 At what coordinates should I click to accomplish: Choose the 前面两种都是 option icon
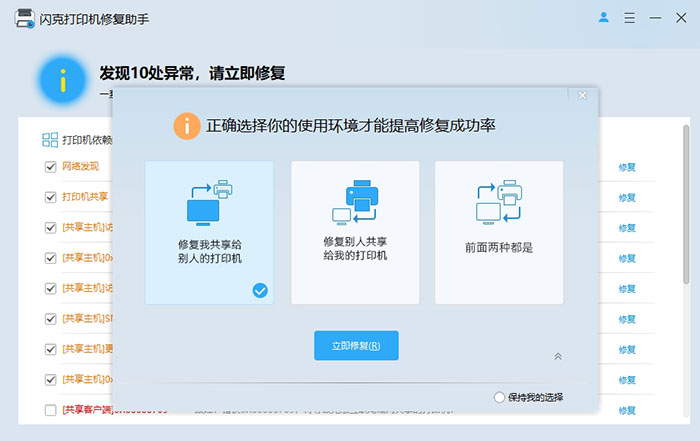click(x=498, y=203)
